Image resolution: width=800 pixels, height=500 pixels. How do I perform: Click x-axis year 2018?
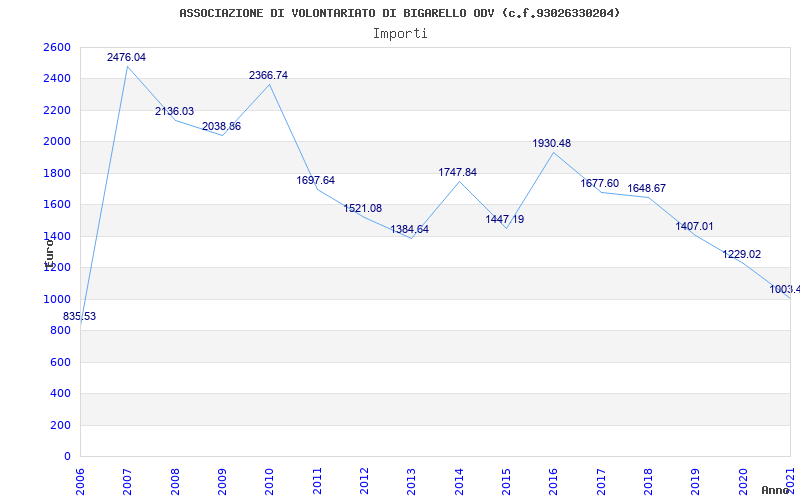coord(648,481)
